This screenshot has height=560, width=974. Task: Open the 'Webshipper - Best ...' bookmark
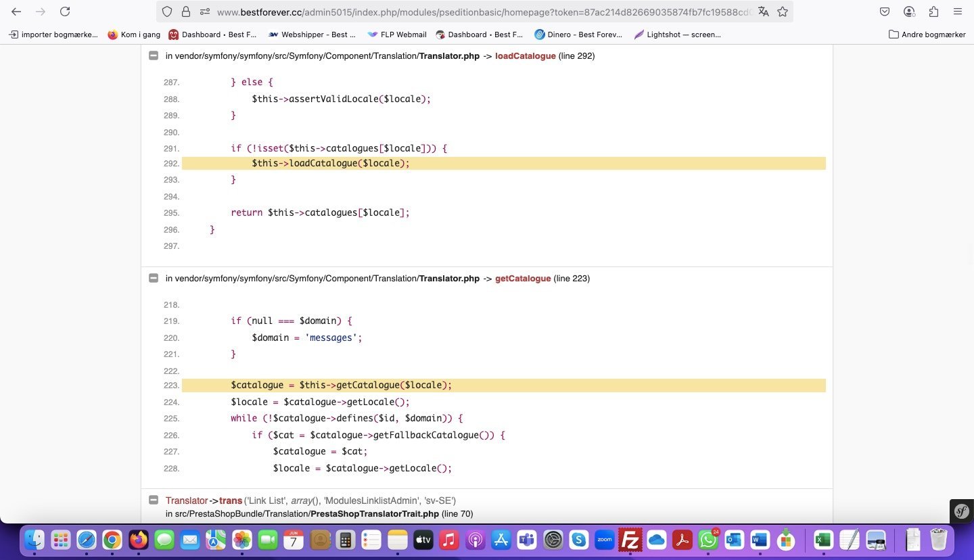point(312,34)
